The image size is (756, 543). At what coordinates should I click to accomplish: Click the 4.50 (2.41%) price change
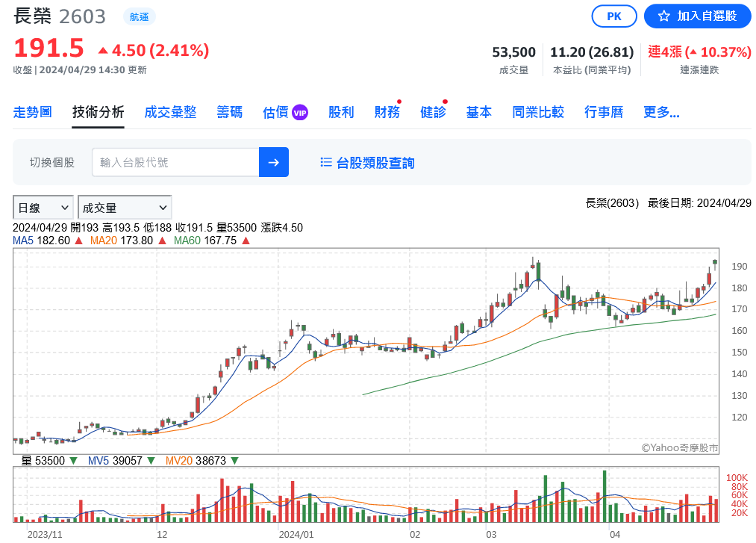pyautogui.click(x=160, y=50)
